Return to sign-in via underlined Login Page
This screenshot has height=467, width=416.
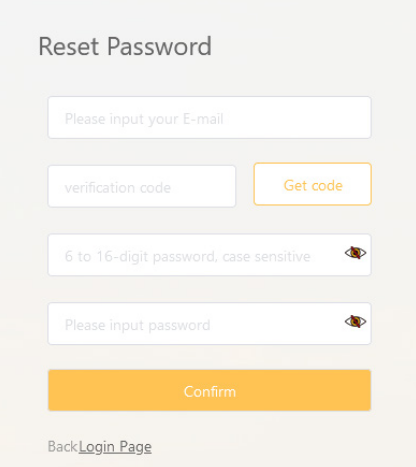tap(115, 447)
